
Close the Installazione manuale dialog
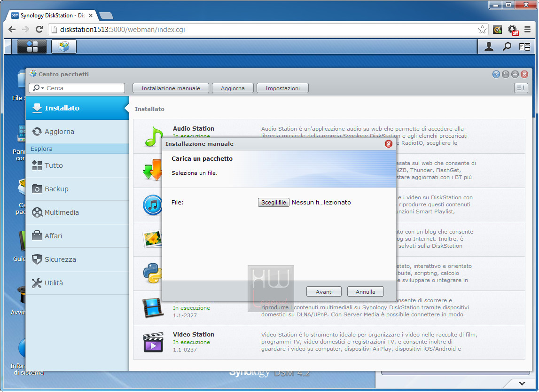point(389,144)
